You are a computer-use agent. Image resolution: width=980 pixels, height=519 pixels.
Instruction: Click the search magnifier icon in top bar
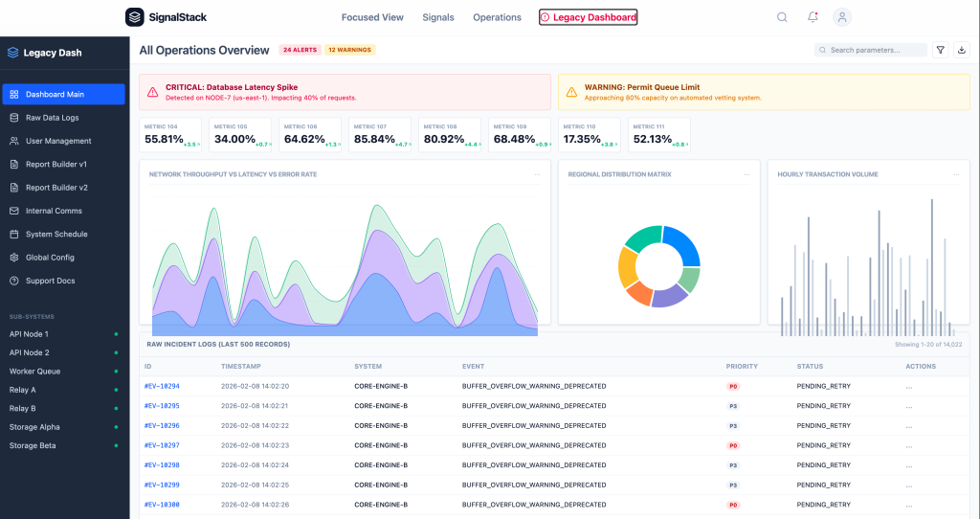[x=782, y=17]
